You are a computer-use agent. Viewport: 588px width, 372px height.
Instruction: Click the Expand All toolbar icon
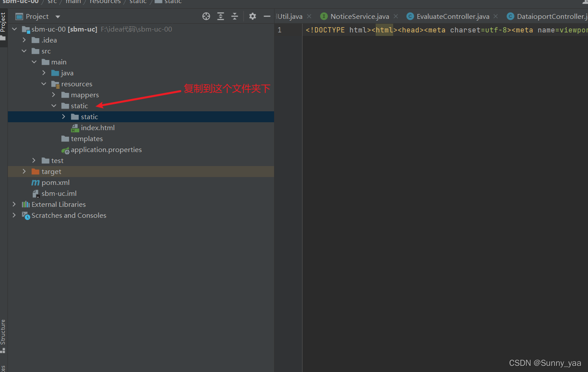click(221, 16)
